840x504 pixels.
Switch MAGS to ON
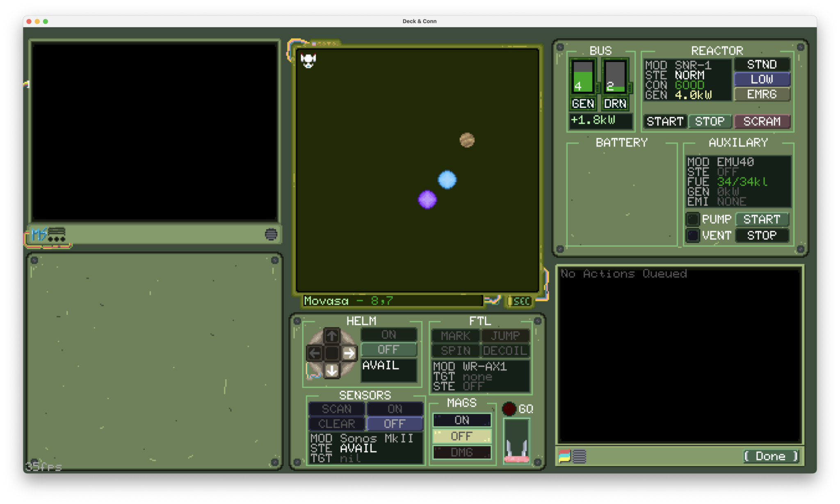pyautogui.click(x=462, y=420)
